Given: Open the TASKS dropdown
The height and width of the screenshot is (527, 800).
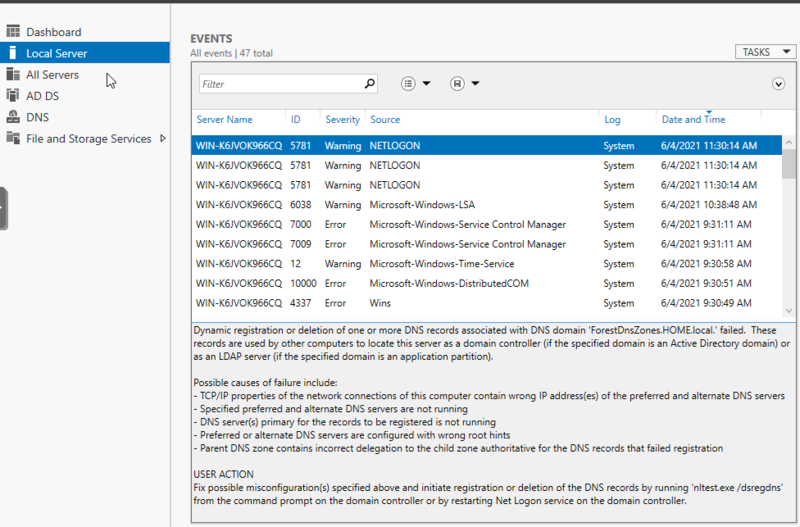Looking at the screenshot, I should [x=767, y=51].
